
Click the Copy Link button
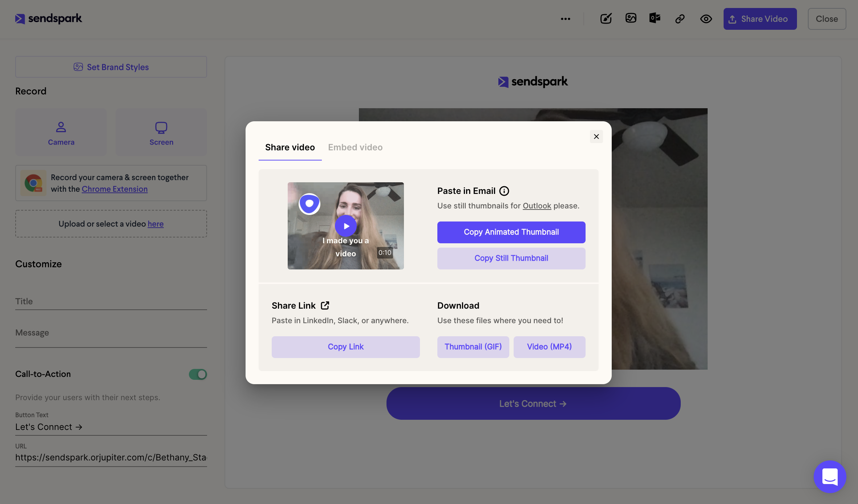pyautogui.click(x=345, y=347)
